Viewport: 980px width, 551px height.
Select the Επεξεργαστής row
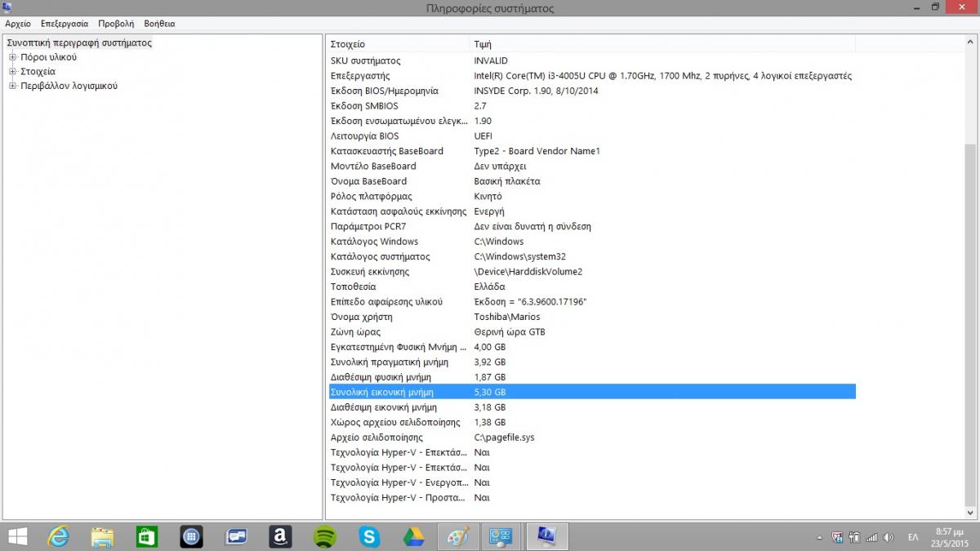[x=591, y=76]
